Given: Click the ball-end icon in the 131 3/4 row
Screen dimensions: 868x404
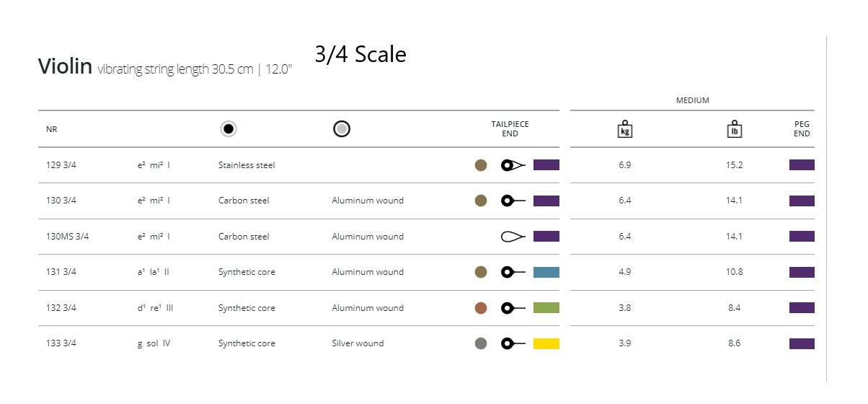Looking at the screenshot, I should coord(513,272).
